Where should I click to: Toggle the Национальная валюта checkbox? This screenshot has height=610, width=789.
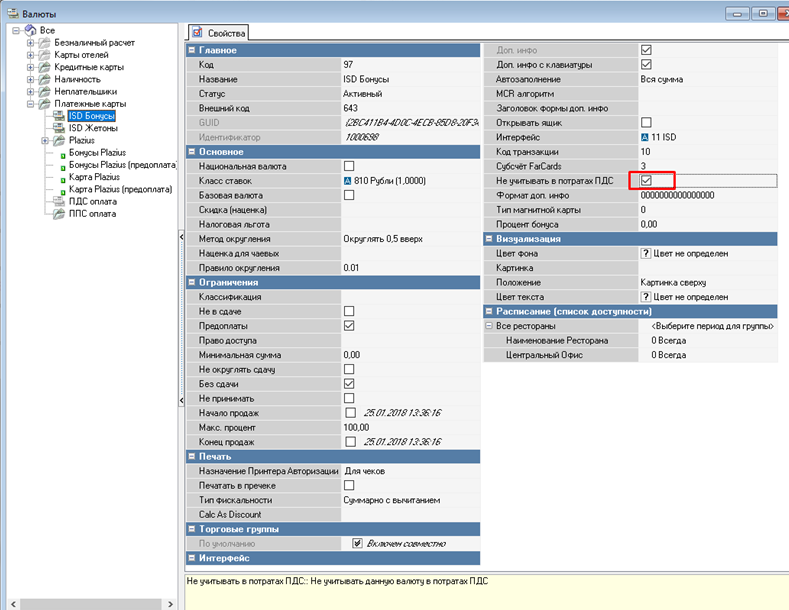point(349,166)
